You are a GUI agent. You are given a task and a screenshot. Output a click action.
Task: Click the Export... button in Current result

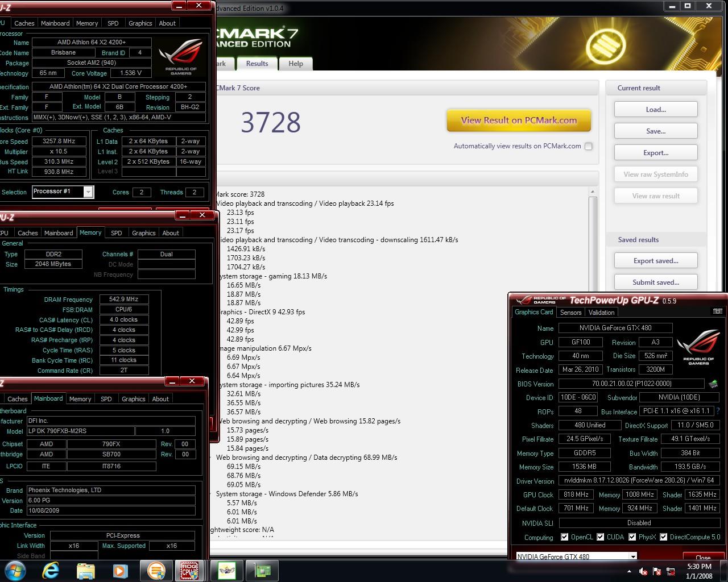click(x=656, y=153)
